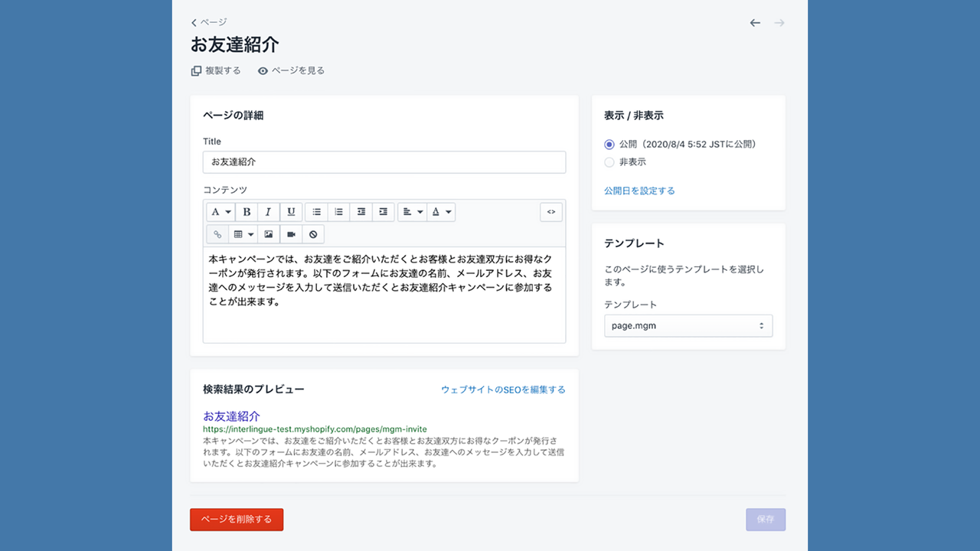Open the page.mgm template dropdown

click(688, 325)
